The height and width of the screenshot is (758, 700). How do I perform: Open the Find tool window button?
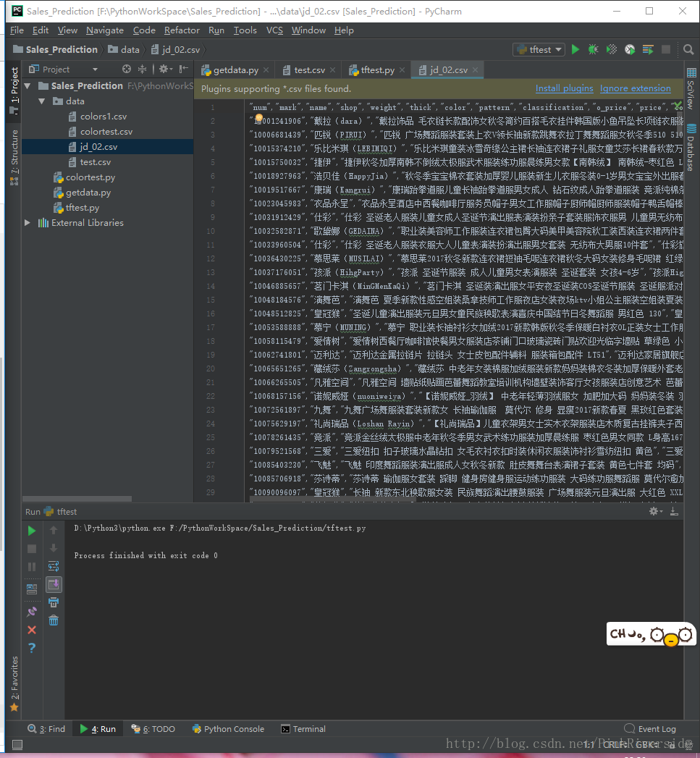pos(46,729)
